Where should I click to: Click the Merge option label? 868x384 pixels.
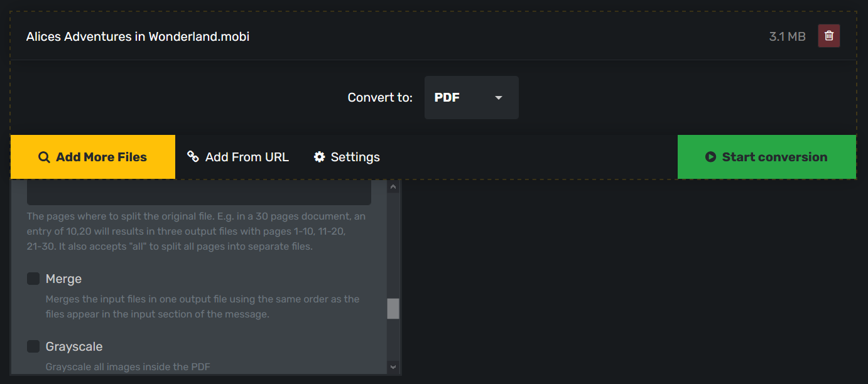point(63,279)
